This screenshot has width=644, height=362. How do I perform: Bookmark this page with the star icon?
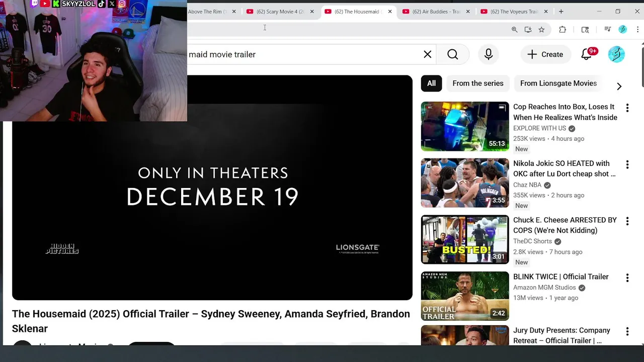(x=541, y=30)
